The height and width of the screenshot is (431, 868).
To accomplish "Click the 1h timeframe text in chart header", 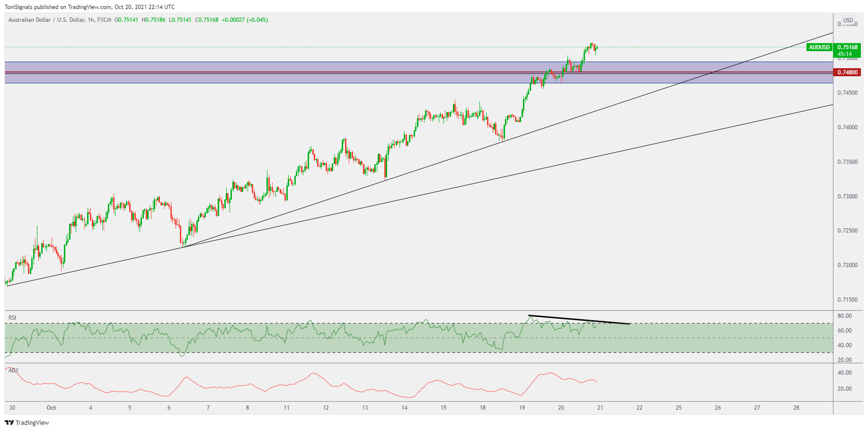I will tap(91, 20).
